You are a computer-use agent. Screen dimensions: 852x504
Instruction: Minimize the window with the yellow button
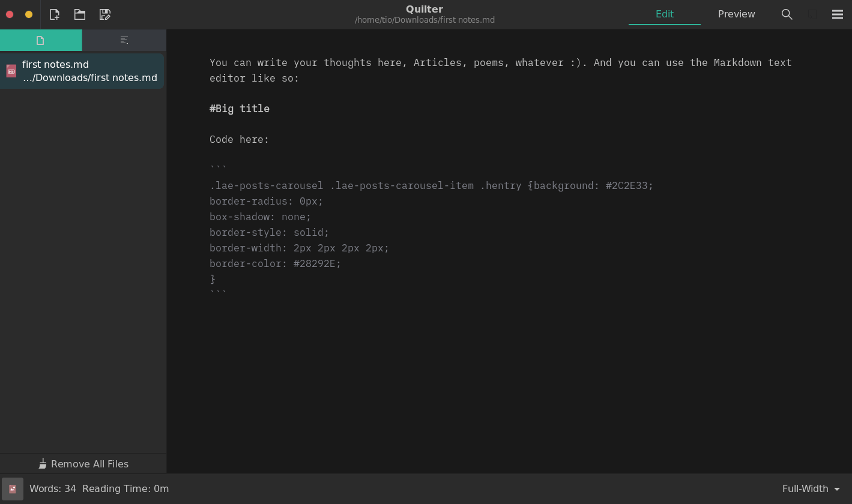coord(29,14)
